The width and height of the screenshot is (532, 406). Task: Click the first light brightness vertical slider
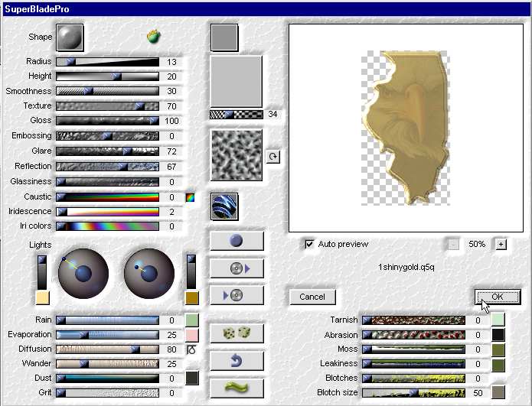[x=42, y=272]
